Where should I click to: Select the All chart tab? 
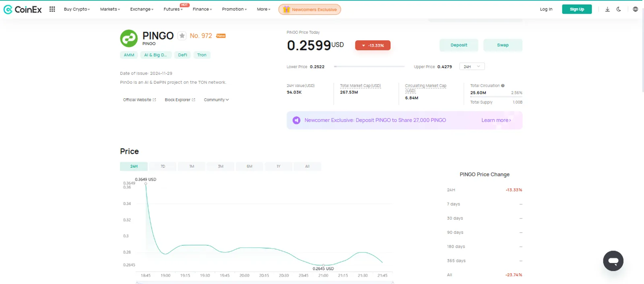(x=307, y=166)
